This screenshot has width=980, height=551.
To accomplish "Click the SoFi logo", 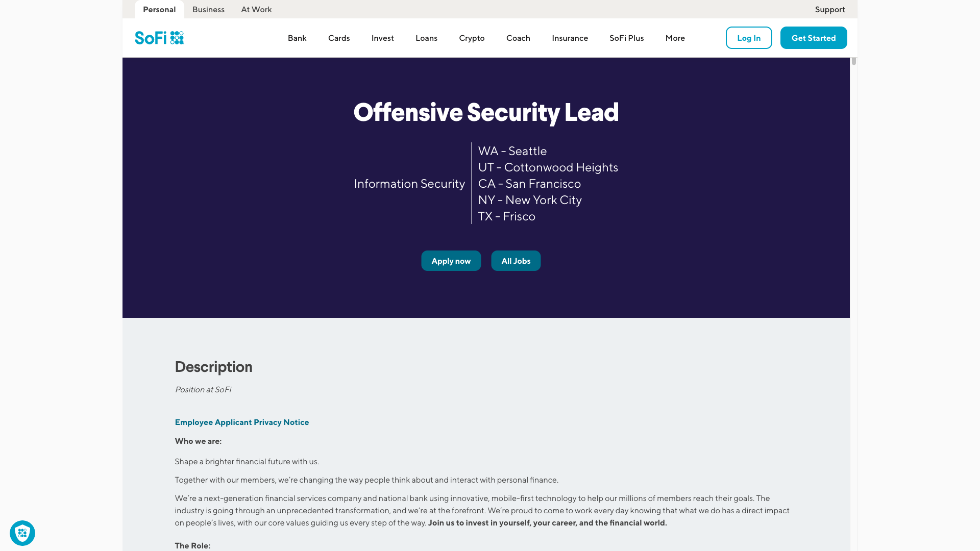I will (159, 38).
